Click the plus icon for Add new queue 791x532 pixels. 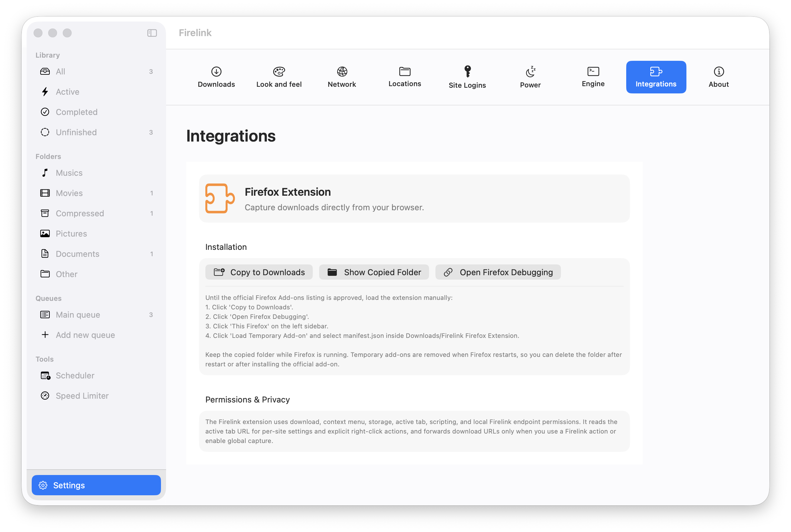[x=45, y=334]
